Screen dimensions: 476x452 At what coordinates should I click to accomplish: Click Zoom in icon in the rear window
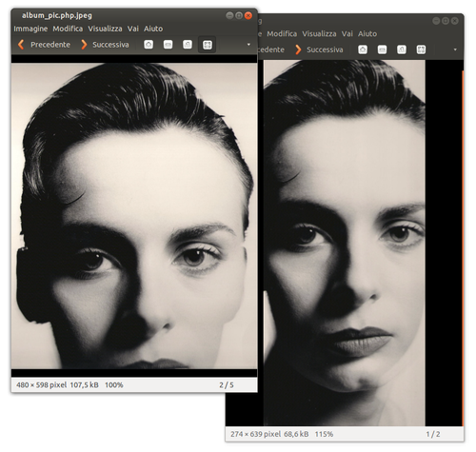click(x=363, y=49)
